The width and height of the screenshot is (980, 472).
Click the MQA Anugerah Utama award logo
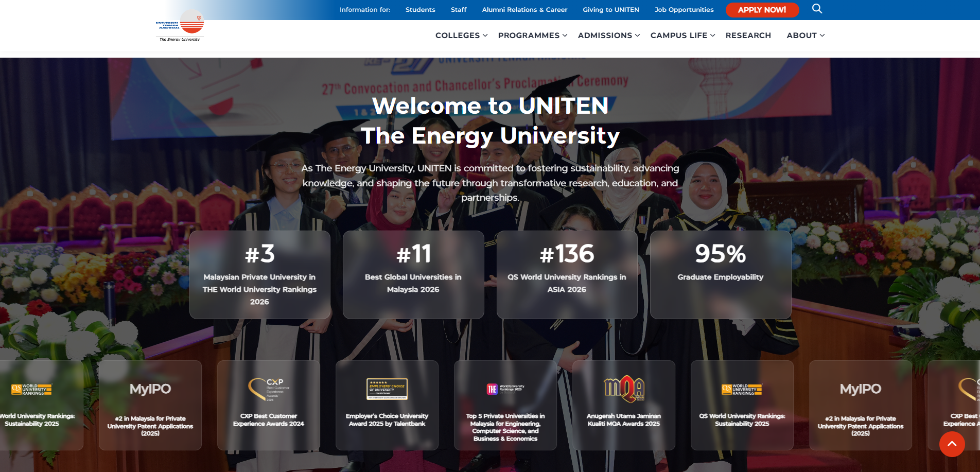pos(623,390)
